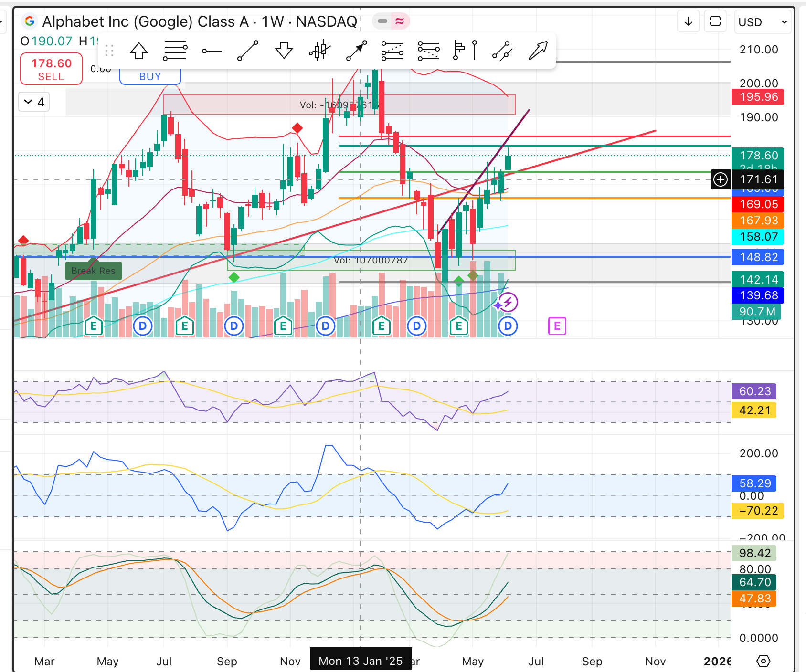
Task: Click the red 169.05 price label
Action: (758, 204)
